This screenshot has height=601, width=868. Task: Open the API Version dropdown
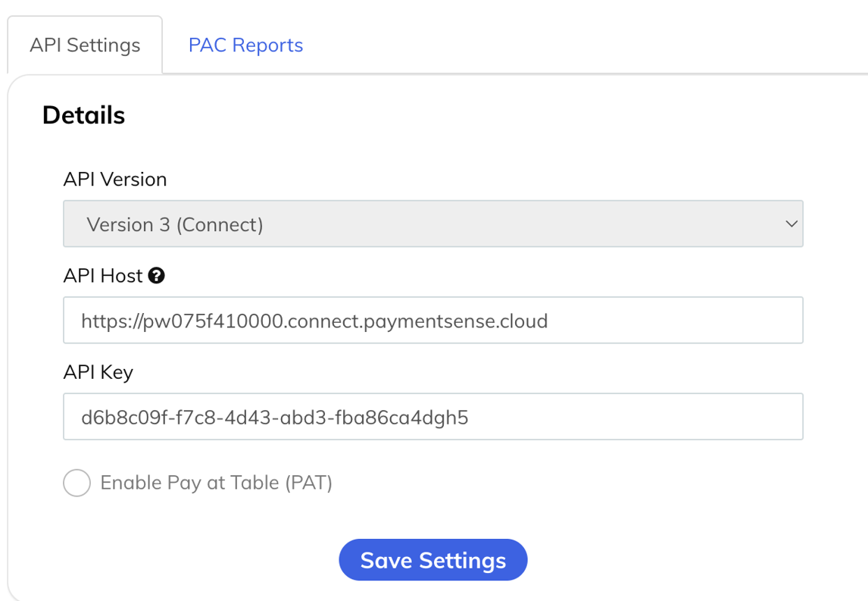tap(432, 224)
